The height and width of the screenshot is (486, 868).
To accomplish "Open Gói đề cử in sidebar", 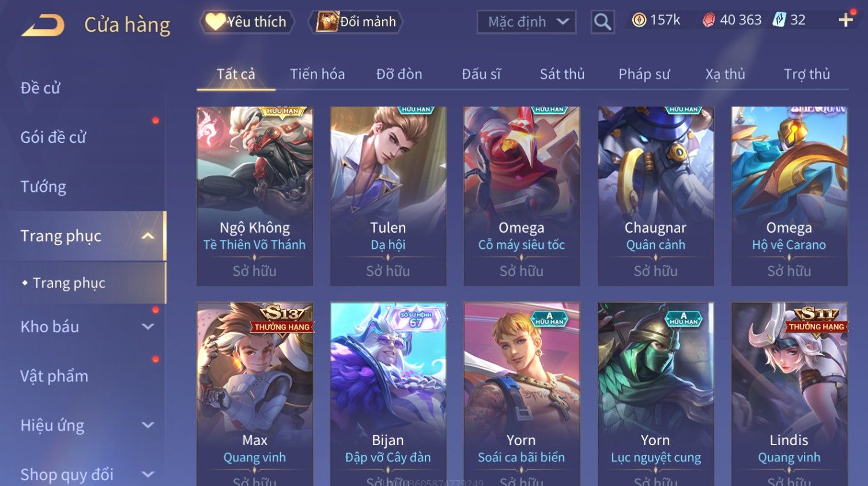I will click(x=53, y=137).
